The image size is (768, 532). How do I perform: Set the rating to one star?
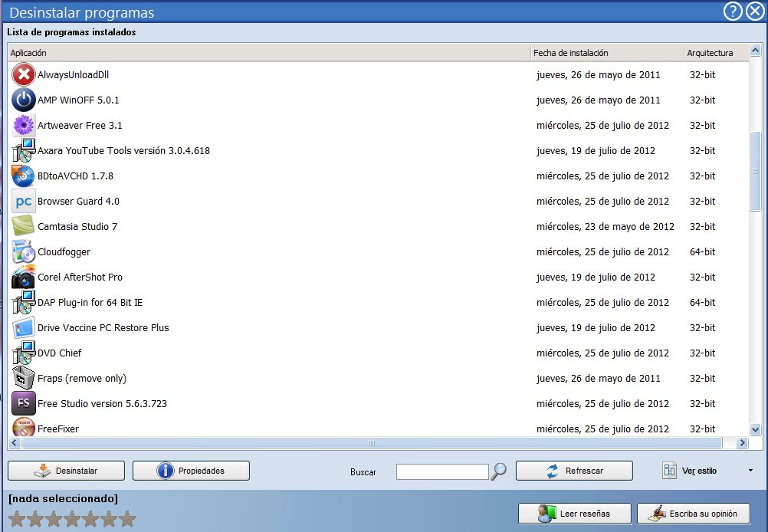coord(17,518)
